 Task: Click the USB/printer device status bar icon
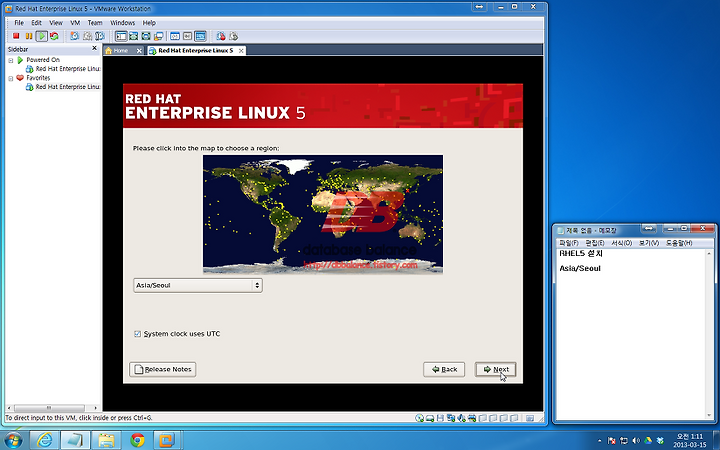click(472, 418)
